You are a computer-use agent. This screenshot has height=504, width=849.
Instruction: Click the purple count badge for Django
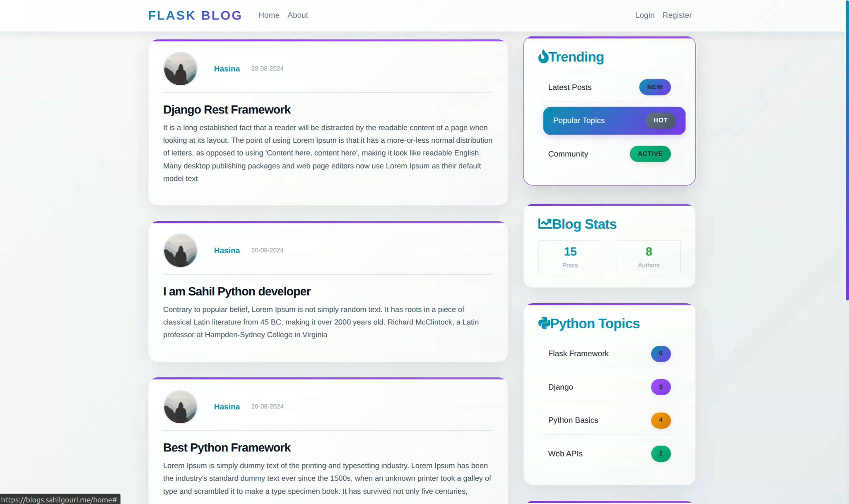[661, 387]
